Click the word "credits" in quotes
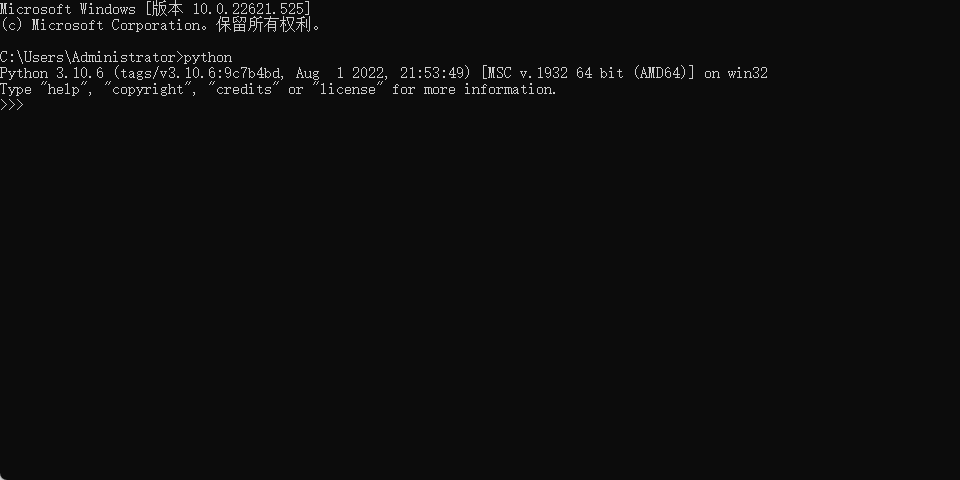960x480 pixels. click(x=244, y=89)
